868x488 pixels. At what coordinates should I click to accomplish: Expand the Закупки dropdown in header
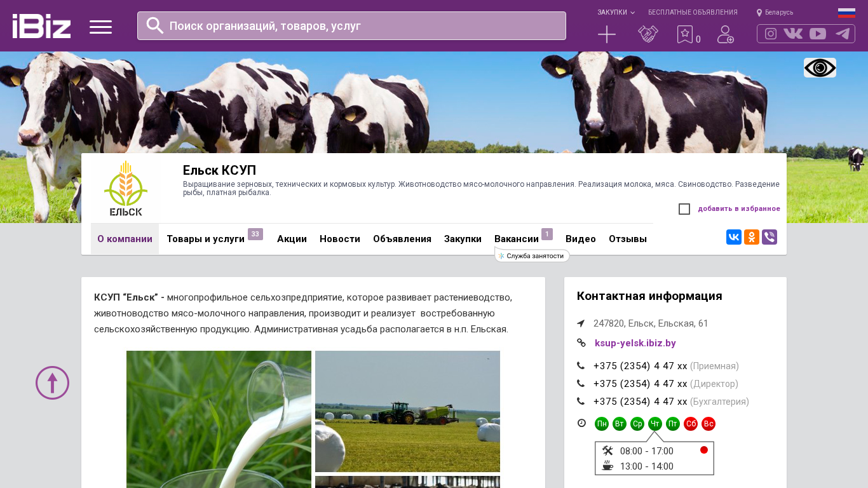616,13
